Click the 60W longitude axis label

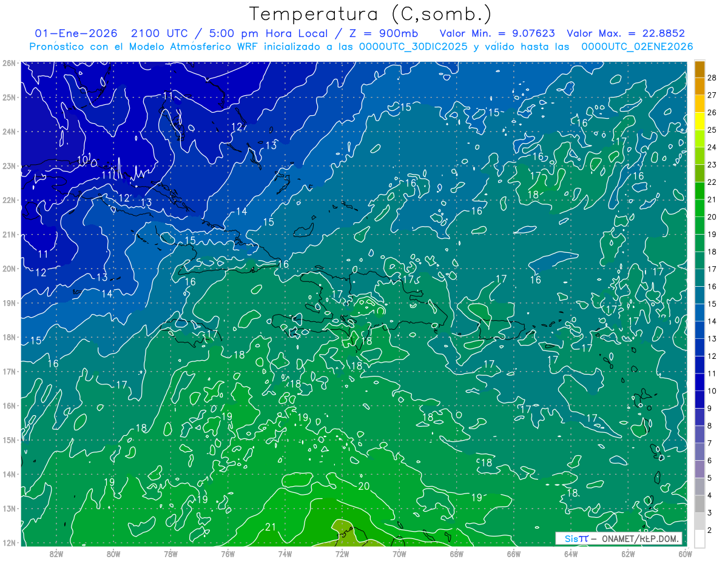(685, 554)
